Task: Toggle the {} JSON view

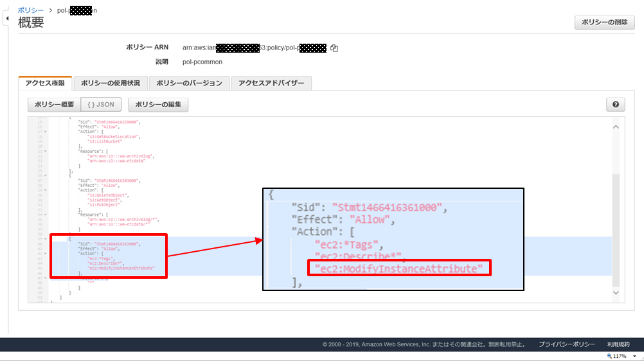Action: pyautogui.click(x=101, y=105)
